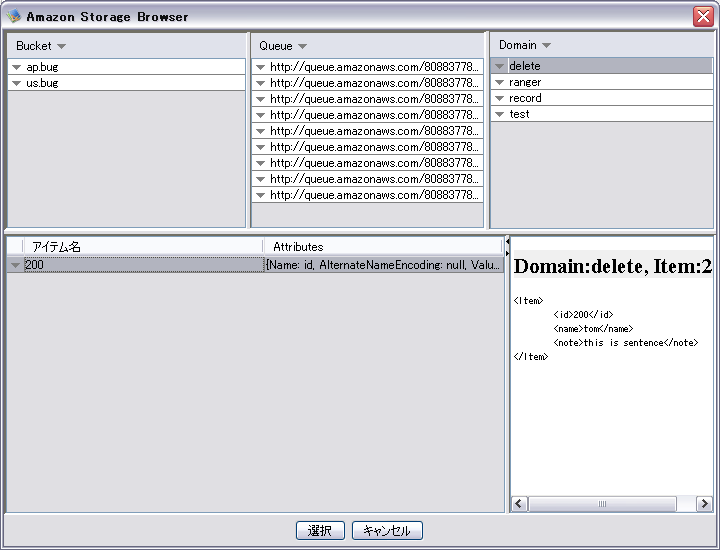Click the arrow icon beside ap.bug bucket
The width and height of the screenshot is (720, 550).
click(17, 67)
